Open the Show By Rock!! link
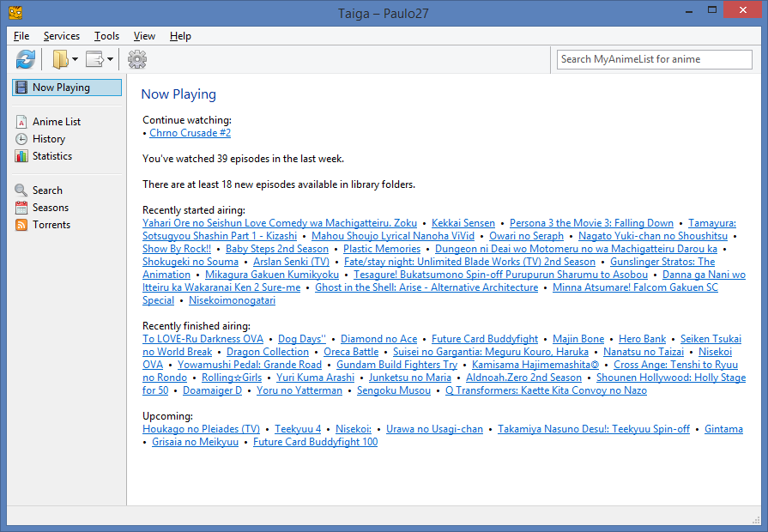 [177, 248]
